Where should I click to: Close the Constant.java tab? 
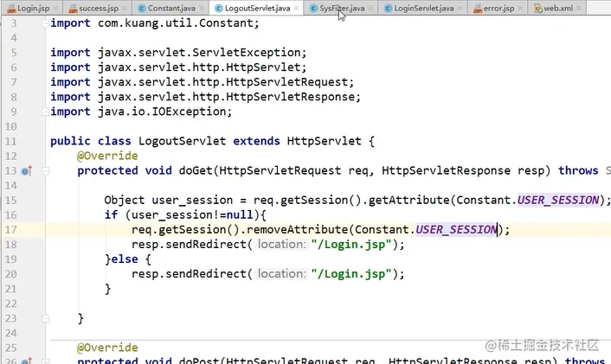coord(202,8)
